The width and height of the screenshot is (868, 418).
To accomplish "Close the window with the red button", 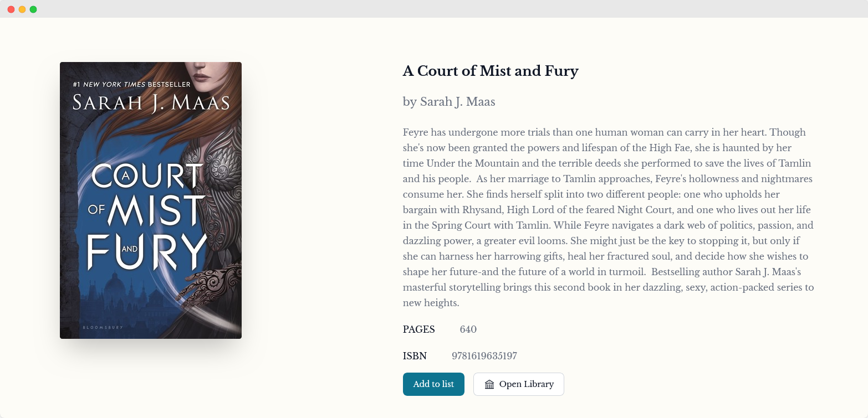I will point(11,9).
